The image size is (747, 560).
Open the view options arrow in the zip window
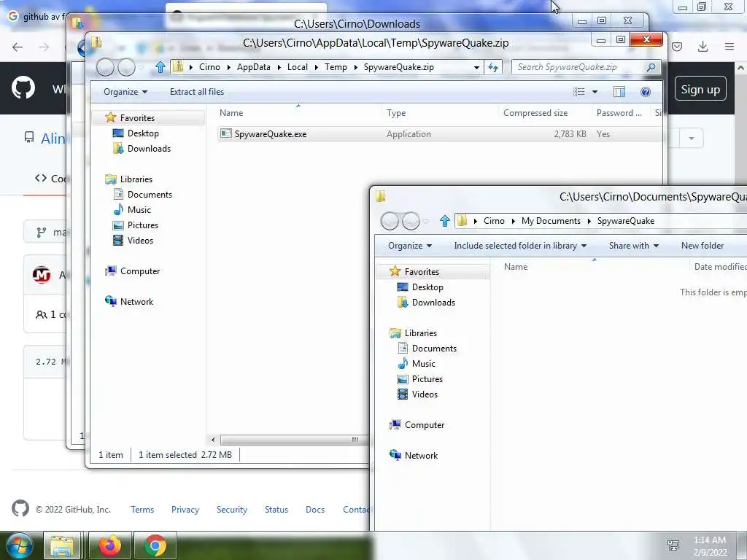pos(595,92)
